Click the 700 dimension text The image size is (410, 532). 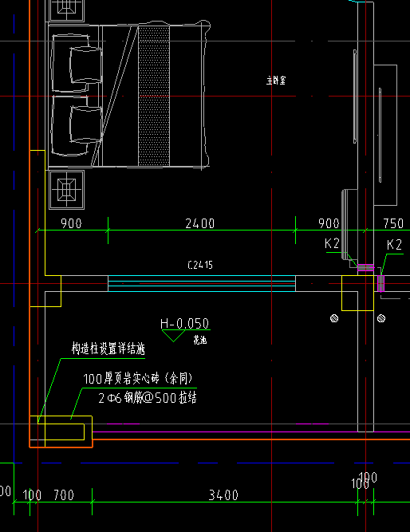[64, 495]
